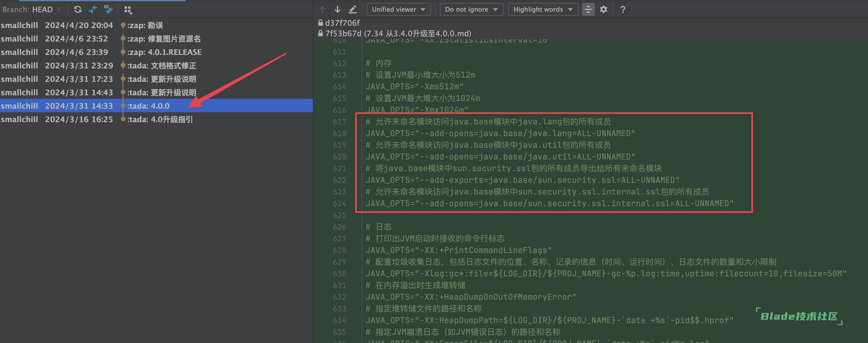Click the add-exports sun.security.ssl line
The width and height of the screenshot is (868, 343).
point(523,180)
